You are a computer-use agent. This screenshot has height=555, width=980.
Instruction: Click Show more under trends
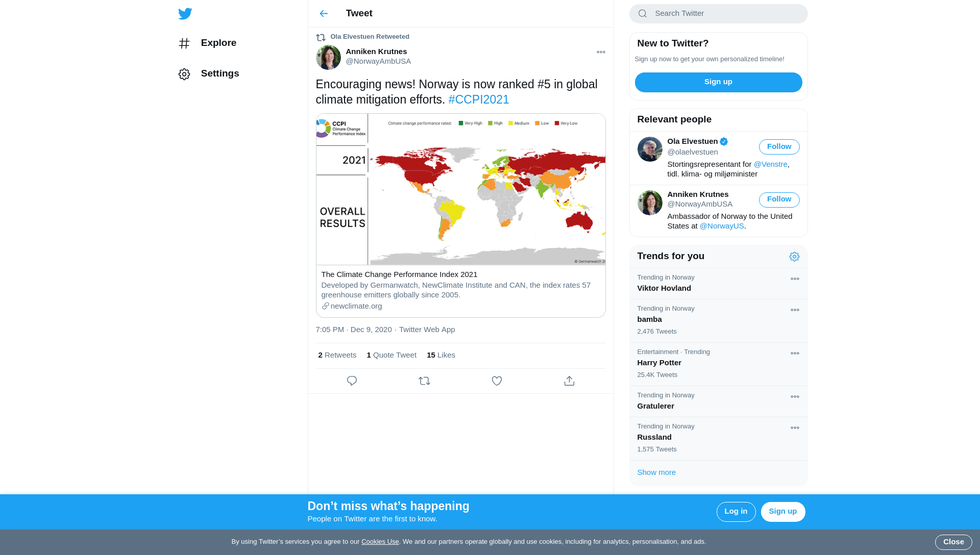click(x=656, y=472)
